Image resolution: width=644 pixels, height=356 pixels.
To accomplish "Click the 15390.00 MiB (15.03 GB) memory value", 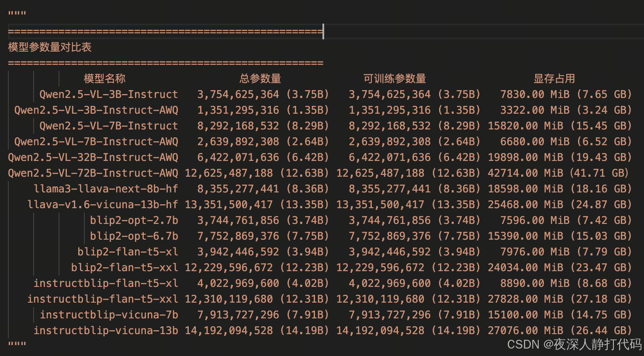I will [560, 236].
